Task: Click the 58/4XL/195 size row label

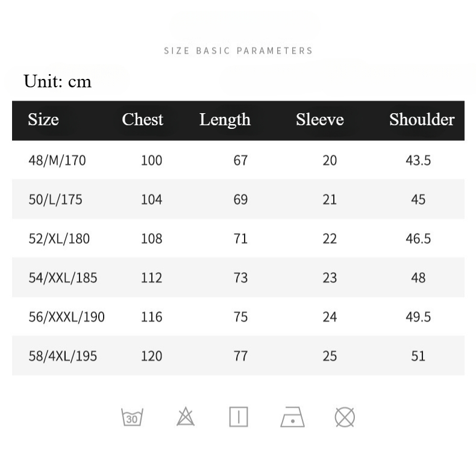Action: point(63,356)
